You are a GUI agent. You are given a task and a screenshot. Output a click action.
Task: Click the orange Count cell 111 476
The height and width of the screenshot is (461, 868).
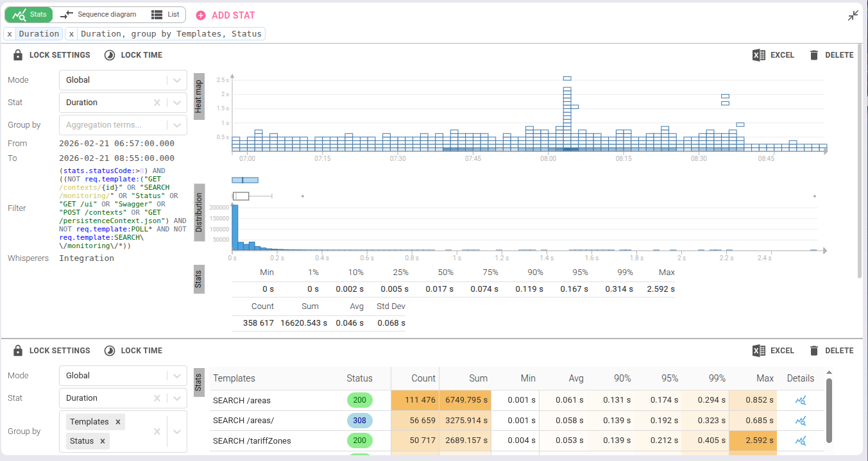pyautogui.click(x=415, y=401)
